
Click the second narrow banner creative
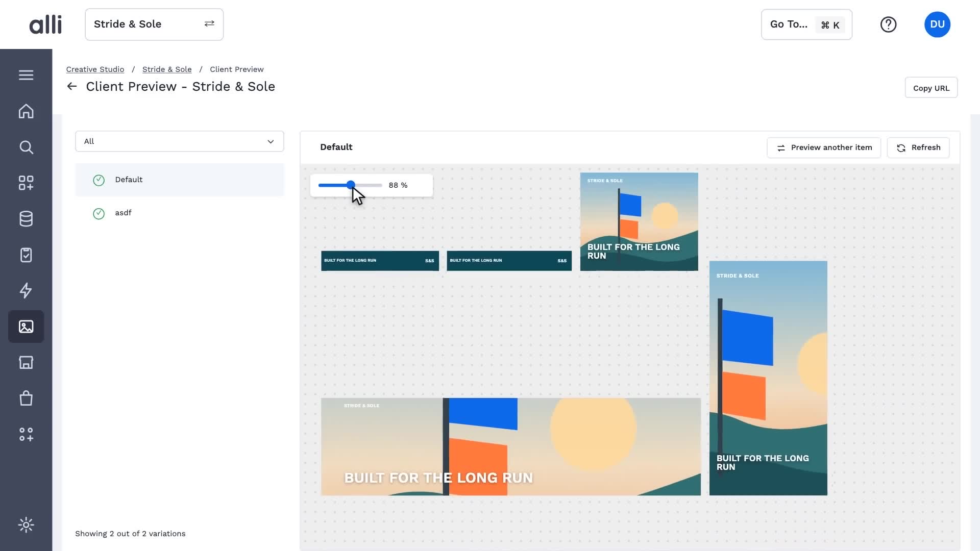click(509, 261)
